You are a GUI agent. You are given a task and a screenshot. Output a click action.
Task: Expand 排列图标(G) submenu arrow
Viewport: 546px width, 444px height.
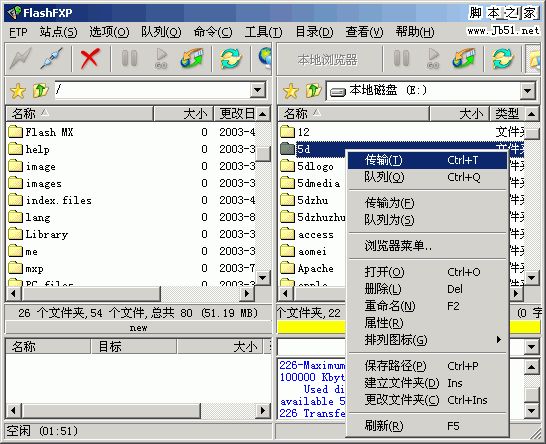coord(499,339)
